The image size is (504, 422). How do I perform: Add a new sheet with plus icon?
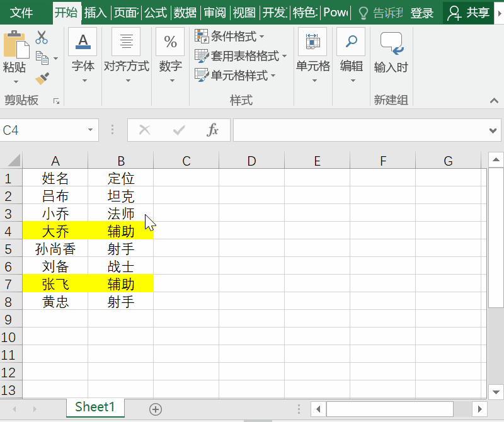click(156, 409)
